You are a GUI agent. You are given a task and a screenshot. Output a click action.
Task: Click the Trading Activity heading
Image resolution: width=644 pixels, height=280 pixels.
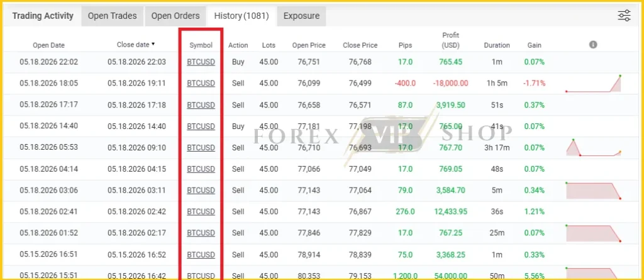coord(43,16)
